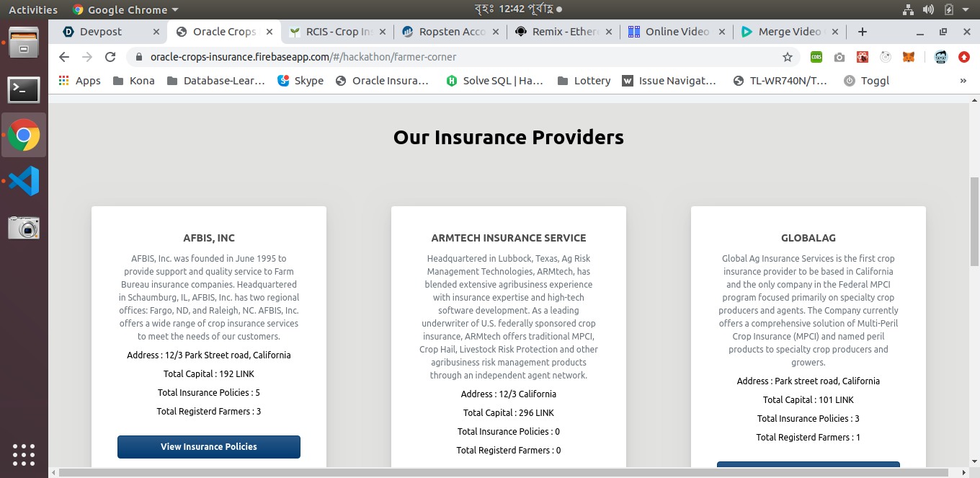Click the battery icon in top bar
The height and width of the screenshot is (478, 980).
click(949, 9)
